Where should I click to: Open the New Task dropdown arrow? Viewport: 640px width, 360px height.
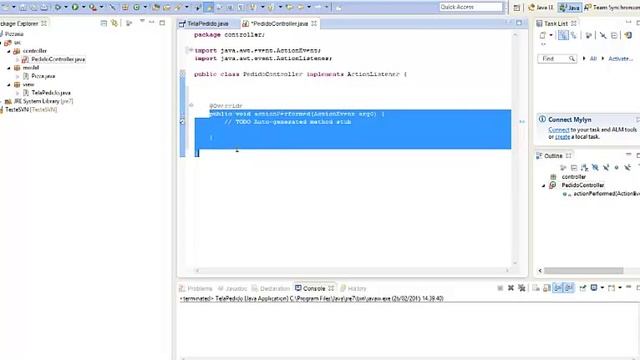click(551, 36)
